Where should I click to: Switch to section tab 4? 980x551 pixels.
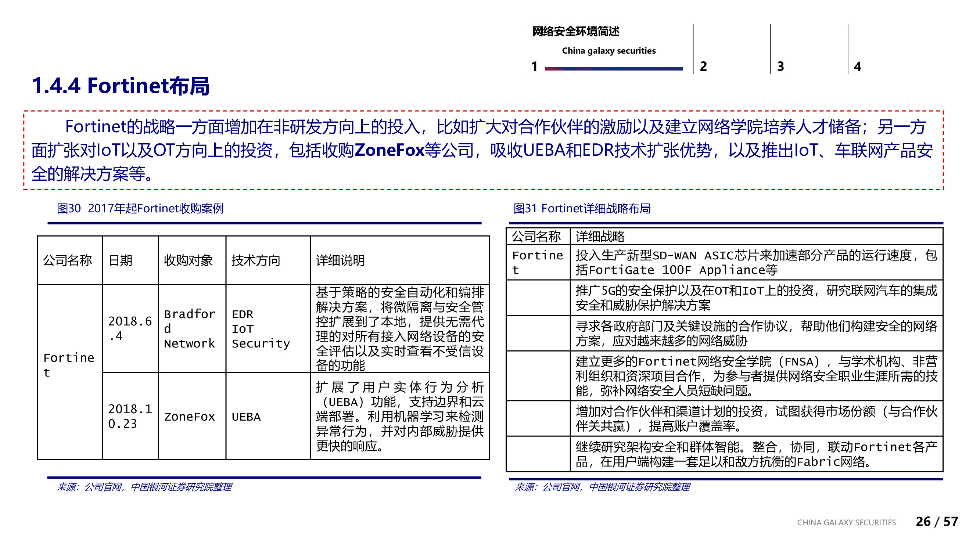[x=858, y=66]
